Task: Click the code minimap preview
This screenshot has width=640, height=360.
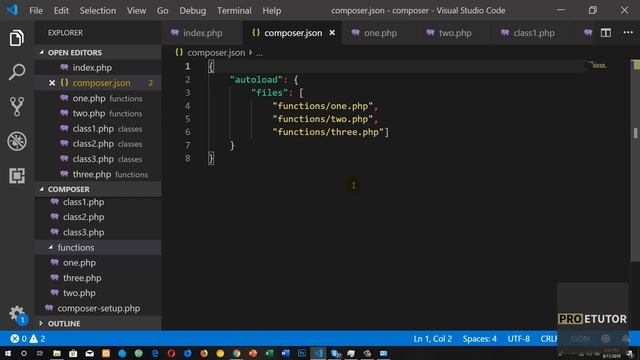Action: click(597, 65)
